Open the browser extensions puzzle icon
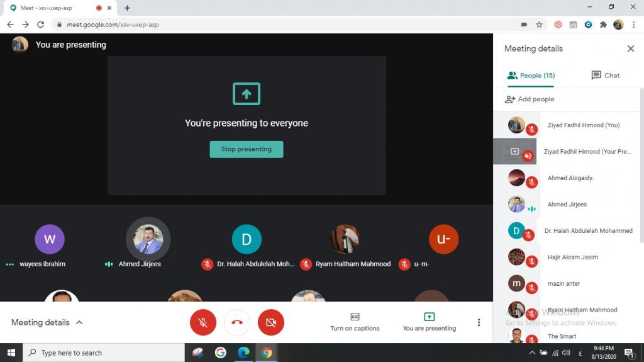The image size is (644, 362). click(x=603, y=25)
